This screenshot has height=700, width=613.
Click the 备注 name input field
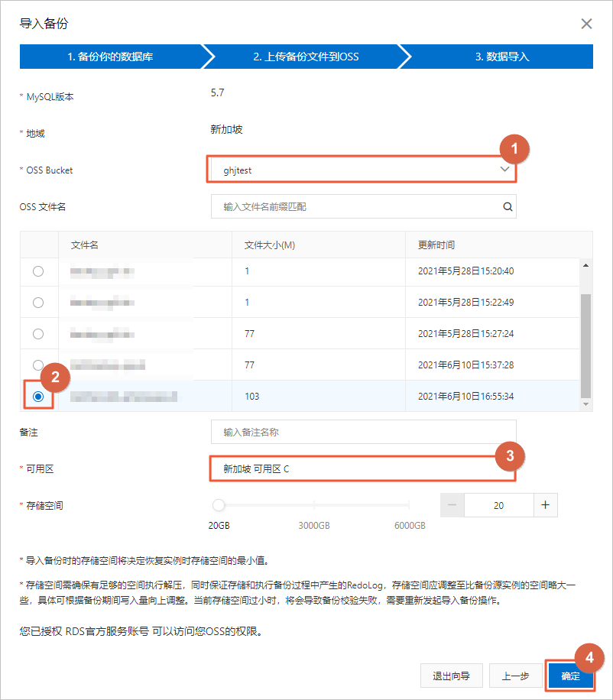click(363, 432)
